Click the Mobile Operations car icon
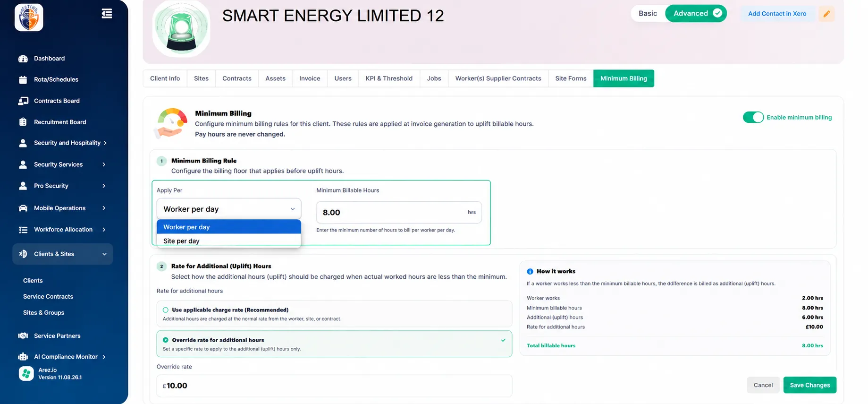 click(23, 208)
